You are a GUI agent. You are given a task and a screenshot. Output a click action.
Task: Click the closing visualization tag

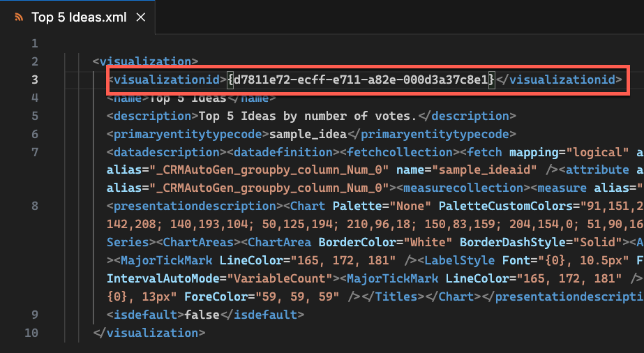pyautogui.click(x=149, y=333)
